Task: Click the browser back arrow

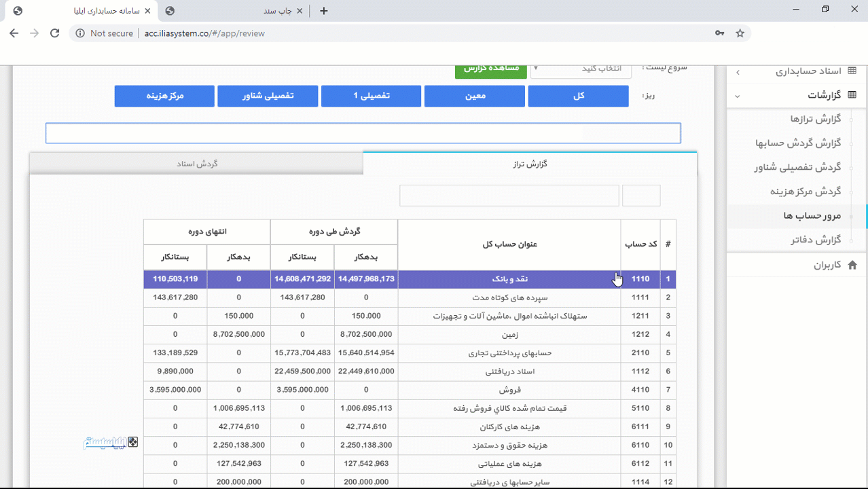Action: 14,33
